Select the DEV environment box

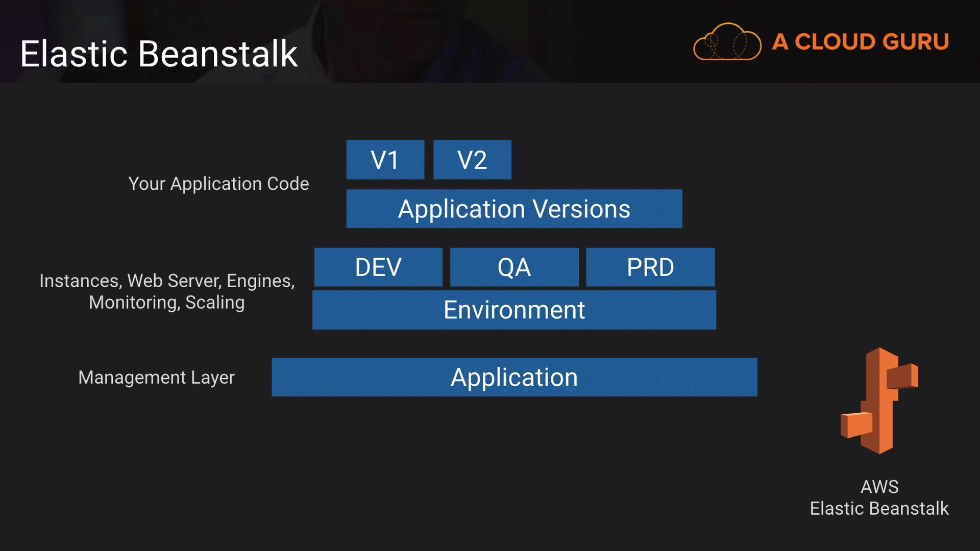pos(378,267)
